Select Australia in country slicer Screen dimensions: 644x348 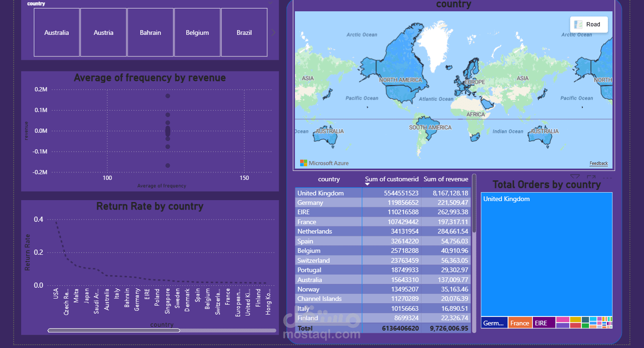[x=56, y=32]
